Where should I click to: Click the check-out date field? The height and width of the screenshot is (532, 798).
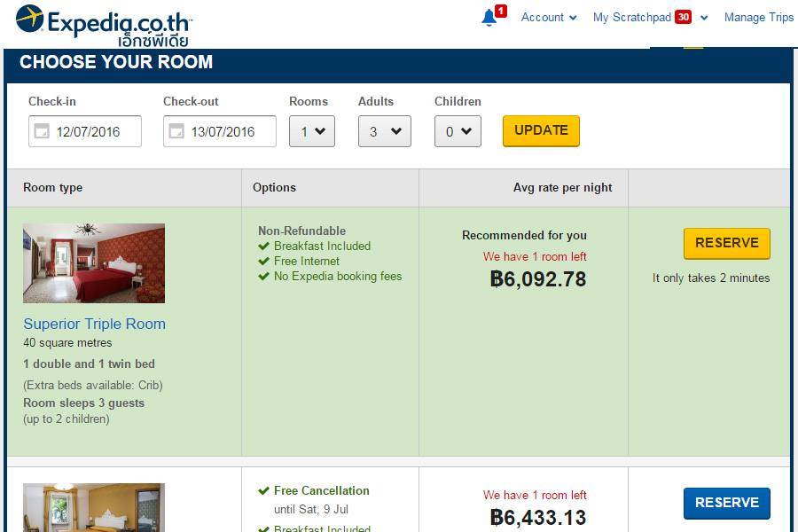click(231, 131)
